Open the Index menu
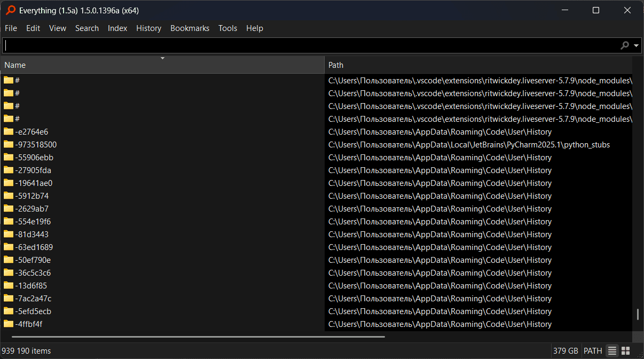This screenshot has height=359, width=644. point(117,28)
